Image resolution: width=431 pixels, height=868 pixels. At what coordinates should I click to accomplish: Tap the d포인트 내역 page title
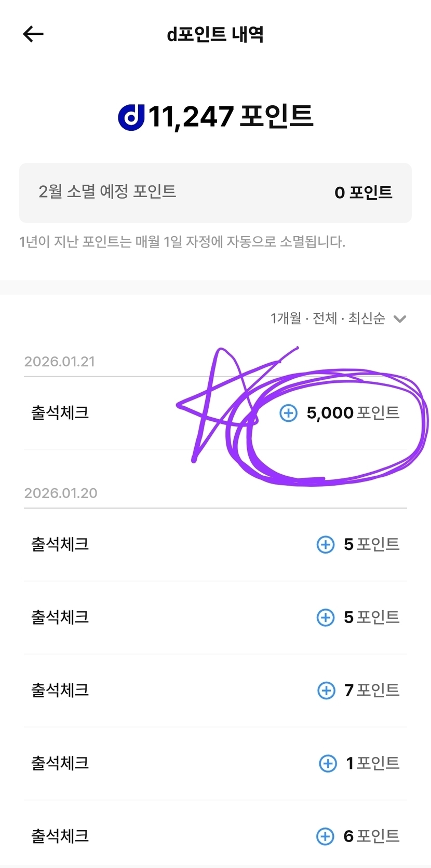coord(215,34)
